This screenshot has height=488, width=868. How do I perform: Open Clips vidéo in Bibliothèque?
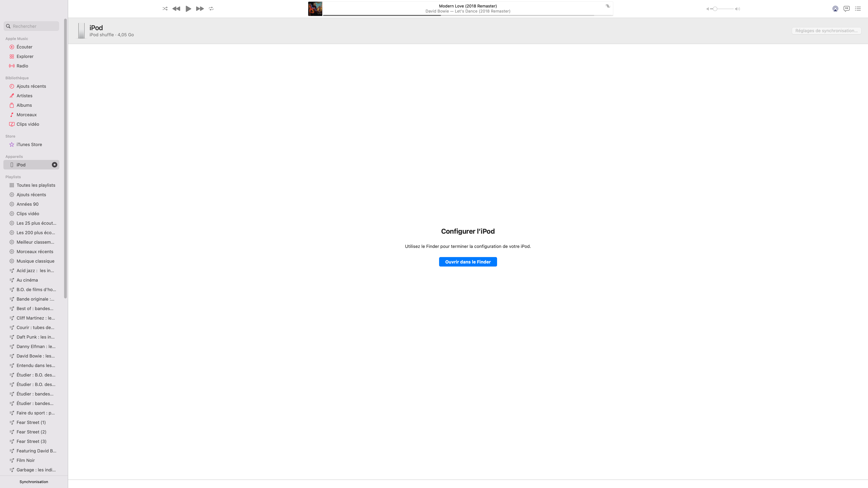coord(31,124)
